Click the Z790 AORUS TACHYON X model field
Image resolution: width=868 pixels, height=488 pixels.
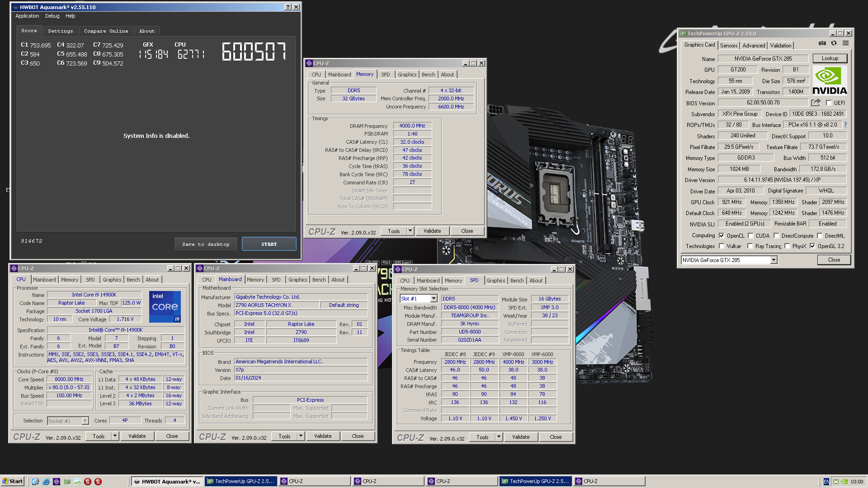(x=276, y=305)
